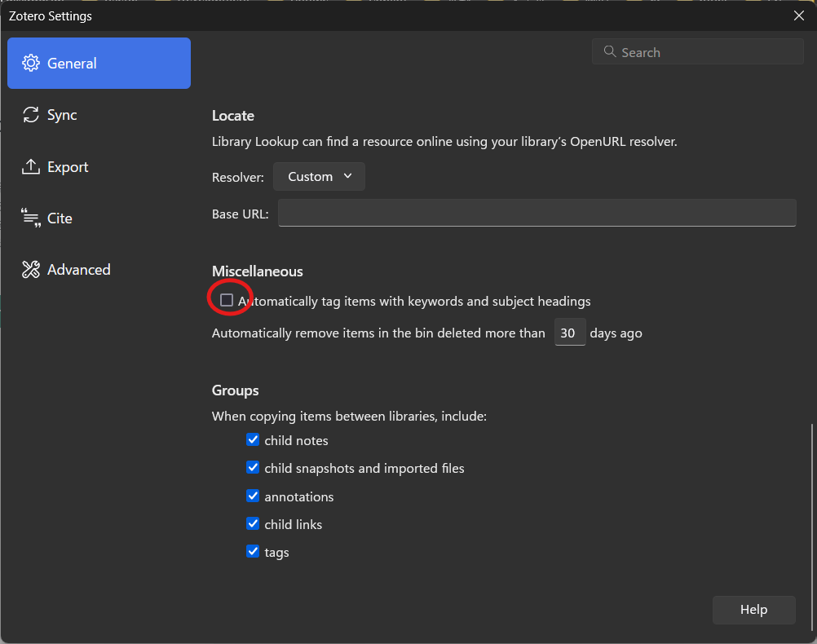Click the magnifier icon in search box
The image size is (817, 644).
tap(610, 51)
